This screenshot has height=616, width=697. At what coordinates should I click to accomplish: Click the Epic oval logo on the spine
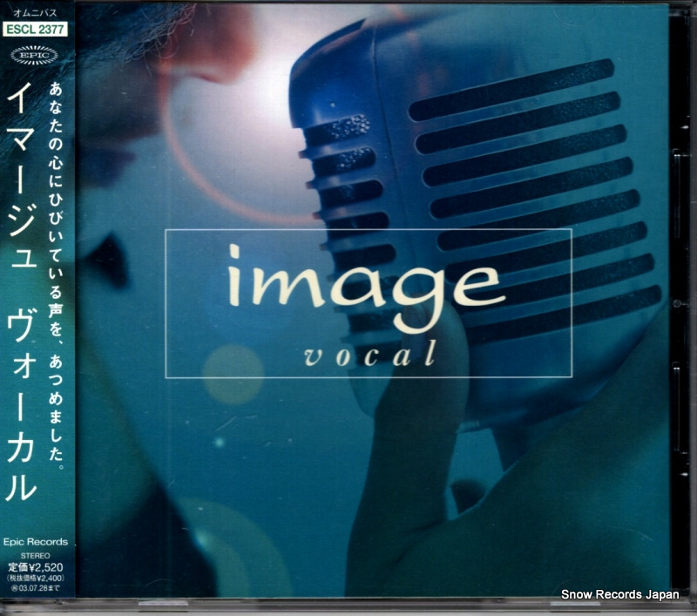pyautogui.click(x=34, y=55)
